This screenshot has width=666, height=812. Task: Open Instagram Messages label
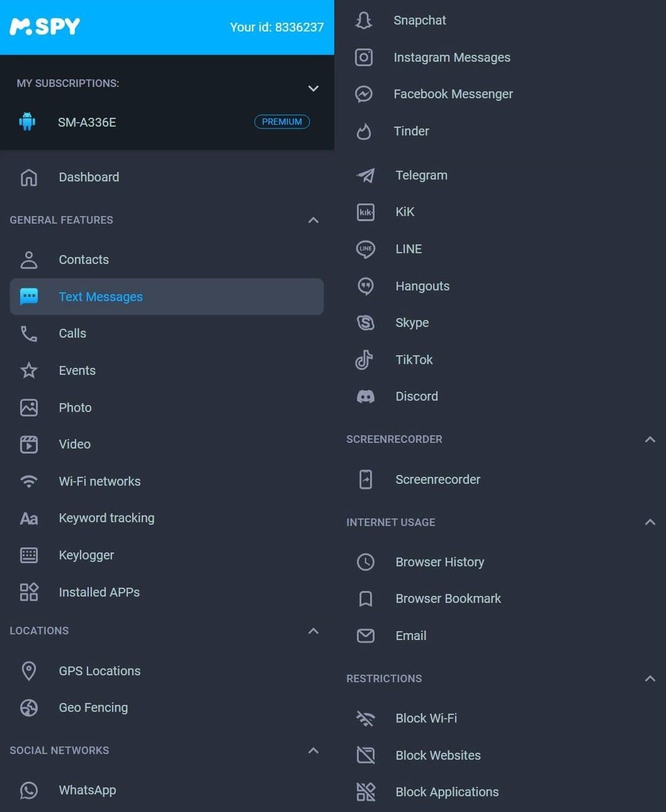452,57
